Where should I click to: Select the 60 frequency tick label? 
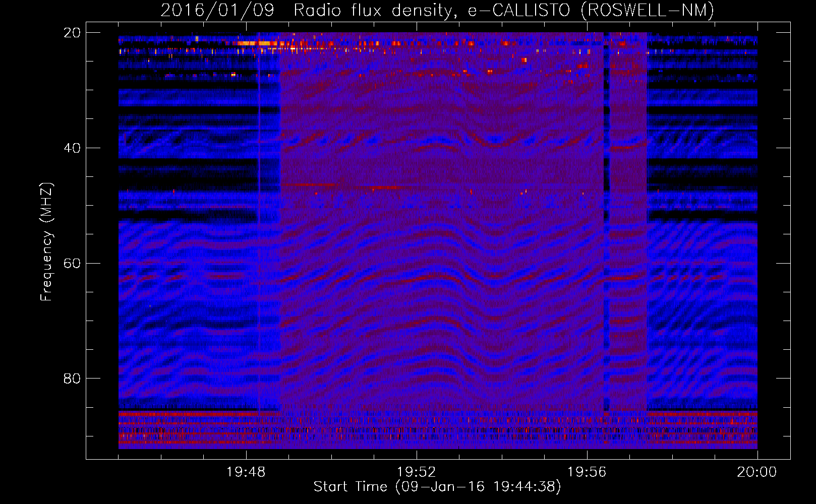click(x=72, y=264)
